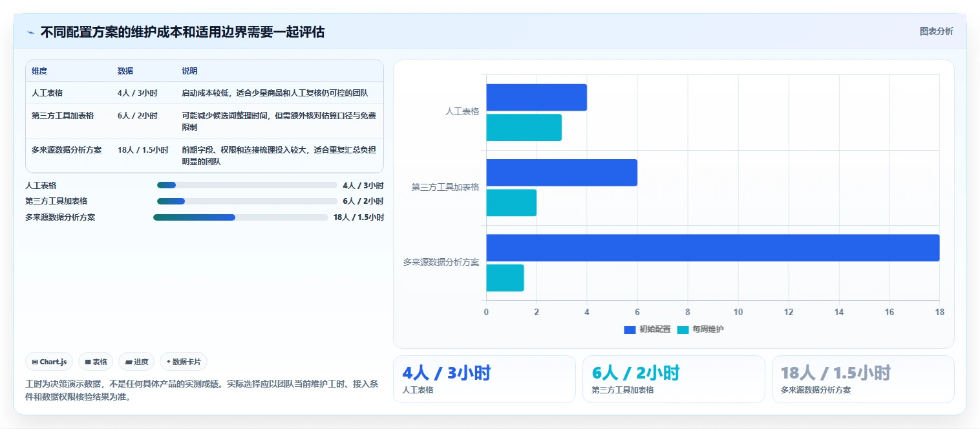
Task: Click the table cell 4人 / 3小时
Action: 137,93
